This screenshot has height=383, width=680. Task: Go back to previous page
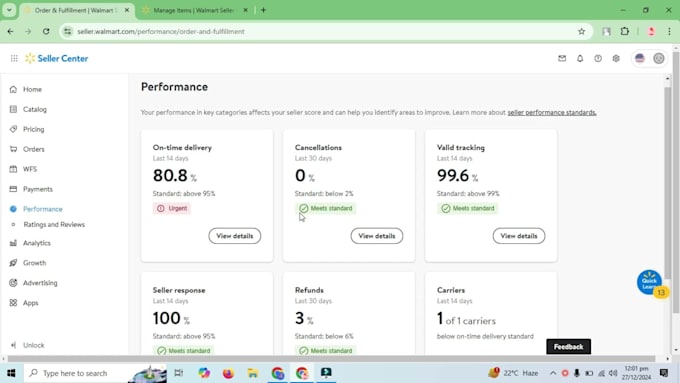click(10, 31)
